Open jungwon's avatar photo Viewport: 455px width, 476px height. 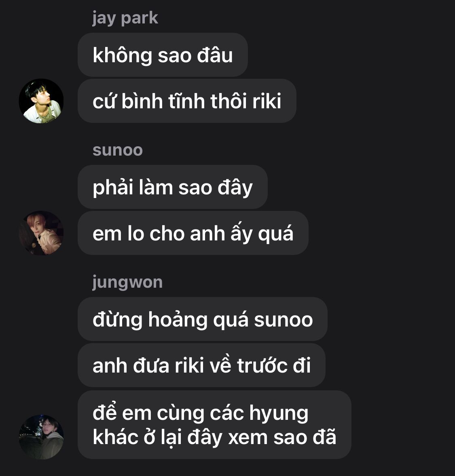[x=41, y=437]
